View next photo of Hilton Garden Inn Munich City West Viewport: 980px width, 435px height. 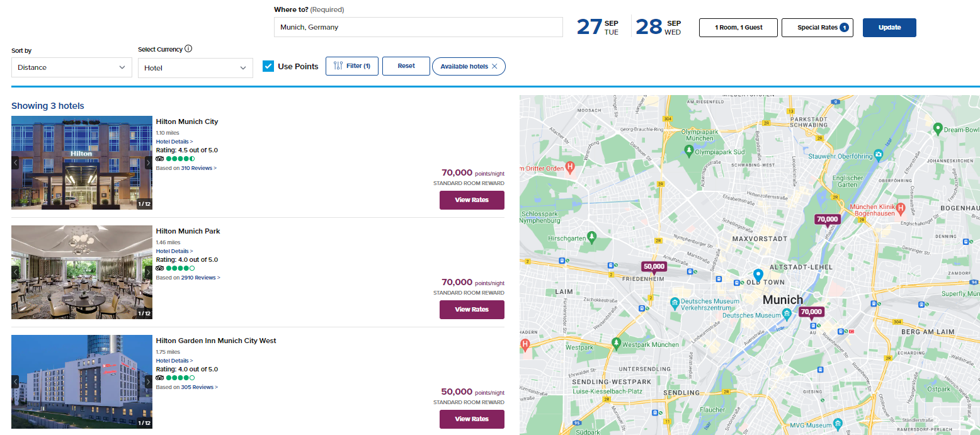click(148, 381)
